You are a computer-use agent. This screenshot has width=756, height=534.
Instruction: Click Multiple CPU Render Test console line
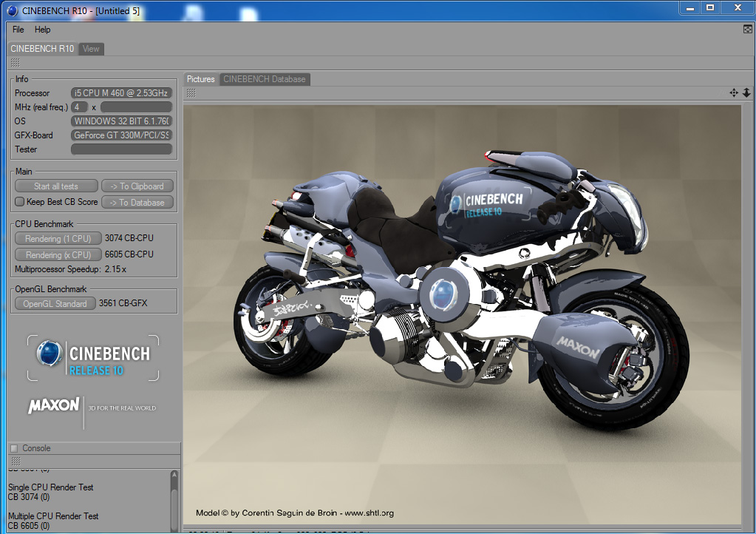[53, 516]
